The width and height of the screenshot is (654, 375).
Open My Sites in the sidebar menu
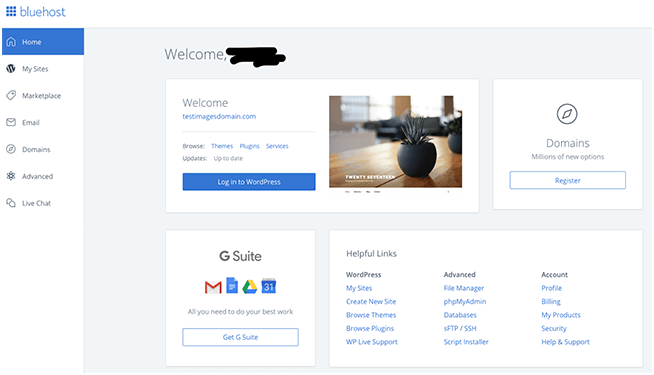click(x=43, y=68)
